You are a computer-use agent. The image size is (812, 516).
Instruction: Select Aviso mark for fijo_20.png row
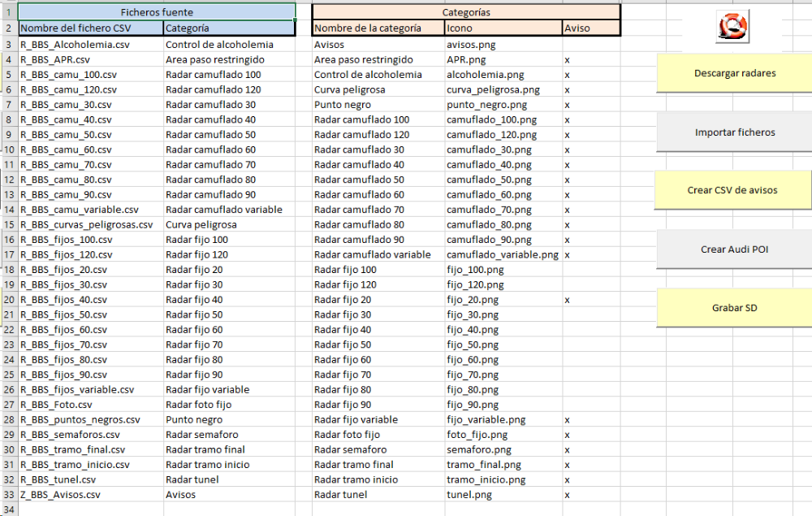[567, 300]
